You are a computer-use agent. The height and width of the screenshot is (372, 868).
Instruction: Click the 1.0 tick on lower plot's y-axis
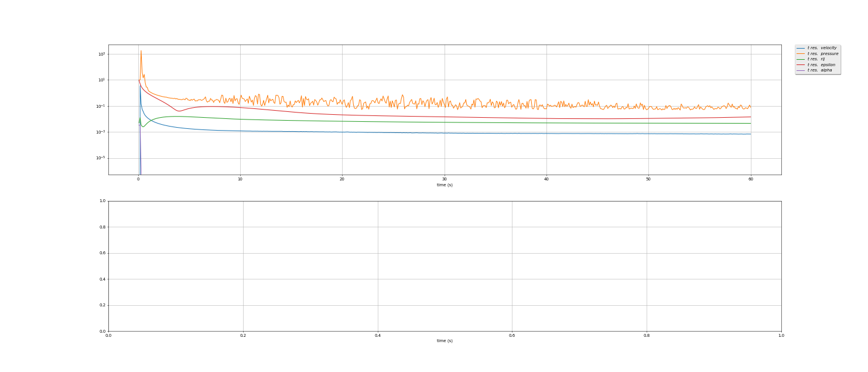pyautogui.click(x=102, y=201)
